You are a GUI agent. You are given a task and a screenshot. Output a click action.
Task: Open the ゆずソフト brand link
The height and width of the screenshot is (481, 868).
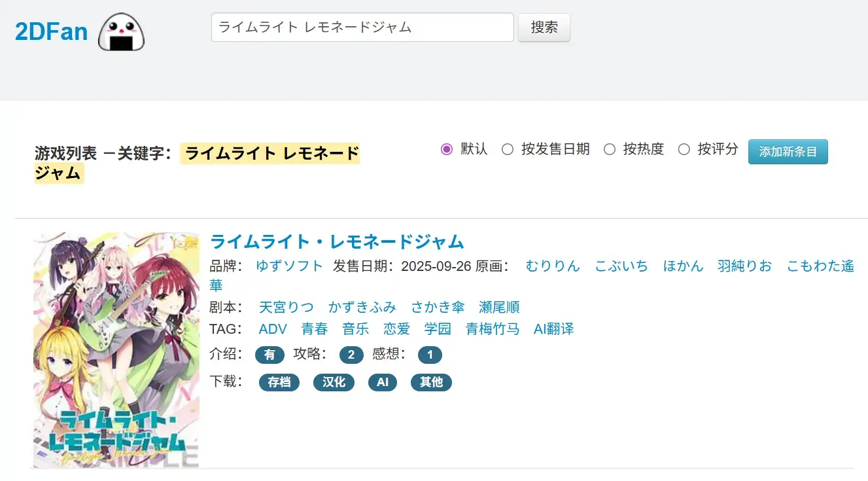click(290, 266)
